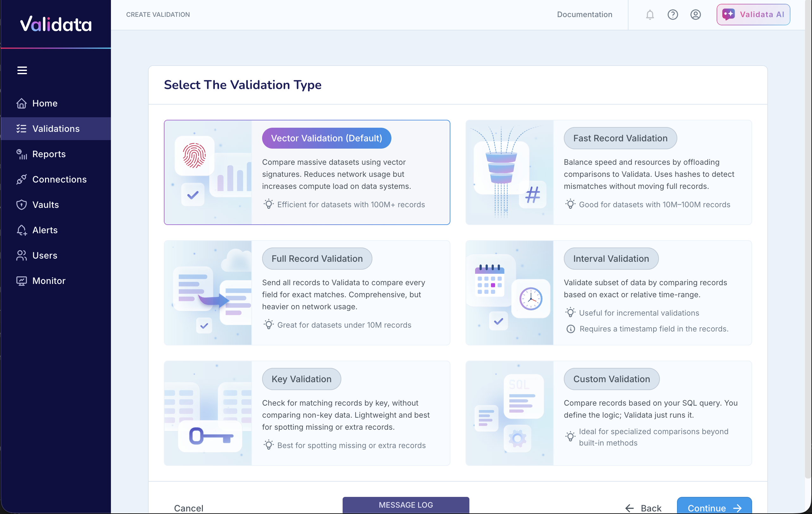812x514 pixels.
Task: Click the Alerts bell icon in sidebar
Action: tap(22, 230)
